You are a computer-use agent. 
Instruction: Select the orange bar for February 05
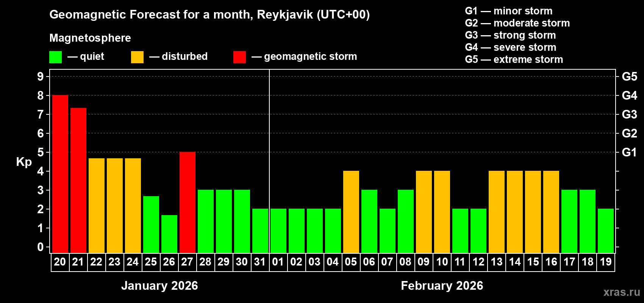pyautogui.click(x=351, y=212)
